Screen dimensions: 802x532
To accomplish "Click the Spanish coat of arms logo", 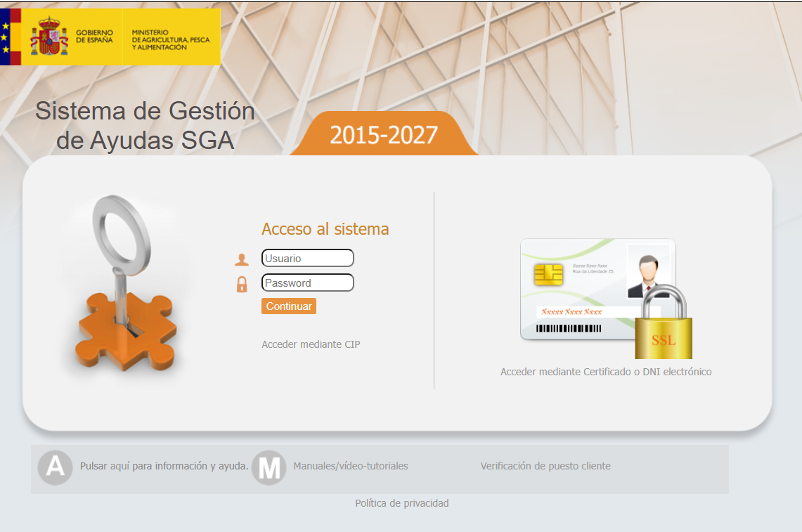I will [48, 37].
